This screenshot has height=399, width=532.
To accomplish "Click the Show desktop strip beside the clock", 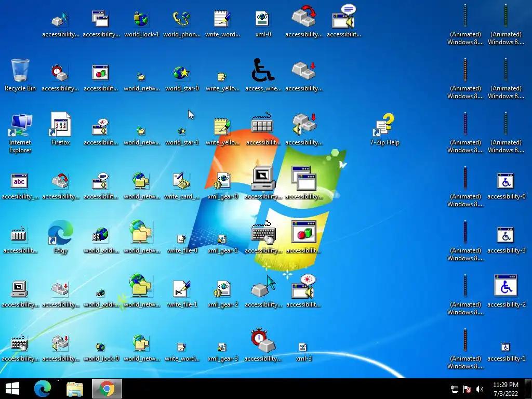I will click(528, 389).
